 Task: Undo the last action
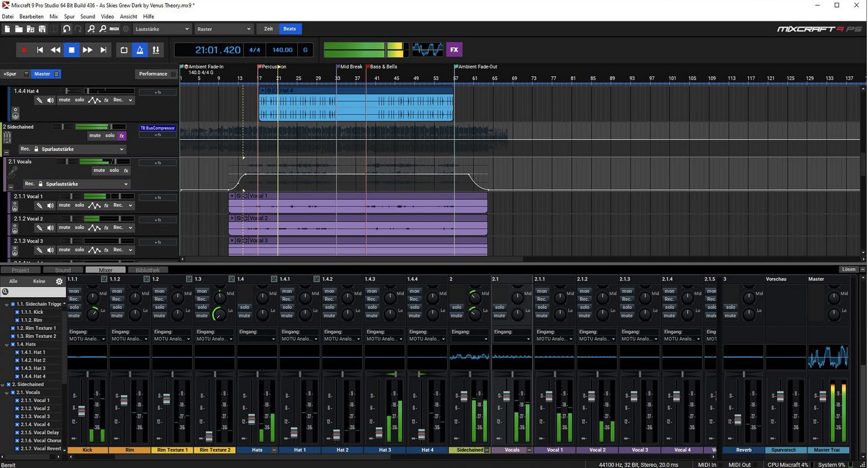click(x=67, y=29)
